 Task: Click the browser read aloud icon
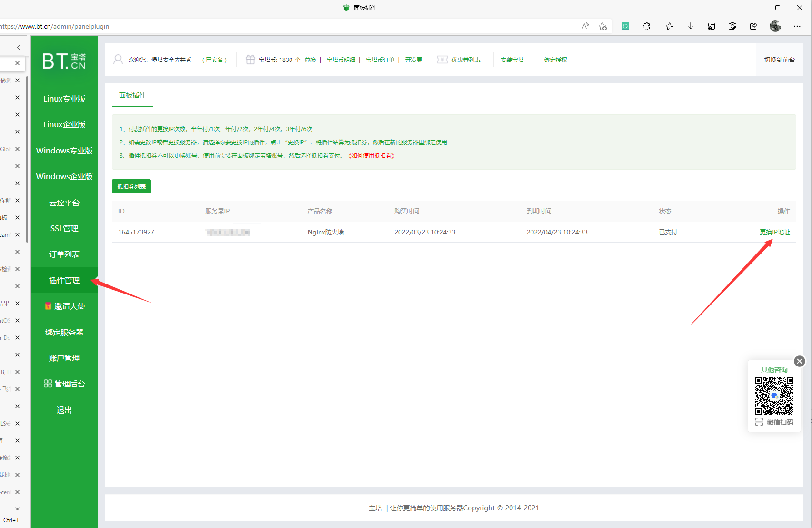(x=585, y=26)
